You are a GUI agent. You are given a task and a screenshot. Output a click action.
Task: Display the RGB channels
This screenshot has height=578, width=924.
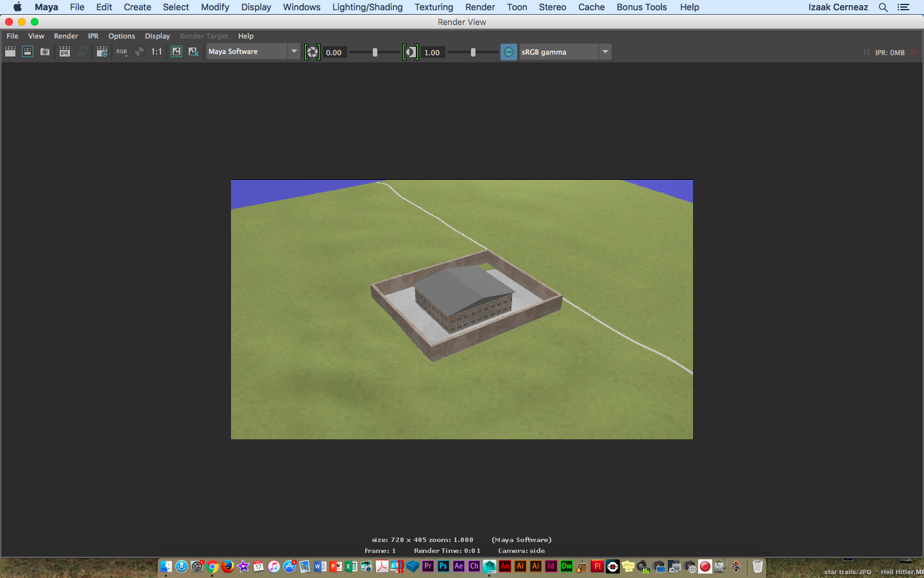121,51
